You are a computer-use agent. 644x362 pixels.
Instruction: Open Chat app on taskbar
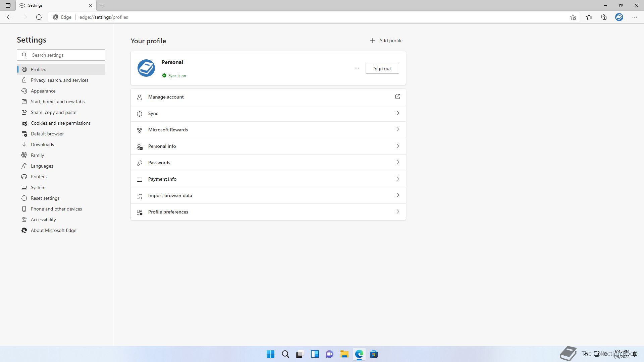[329, 354]
